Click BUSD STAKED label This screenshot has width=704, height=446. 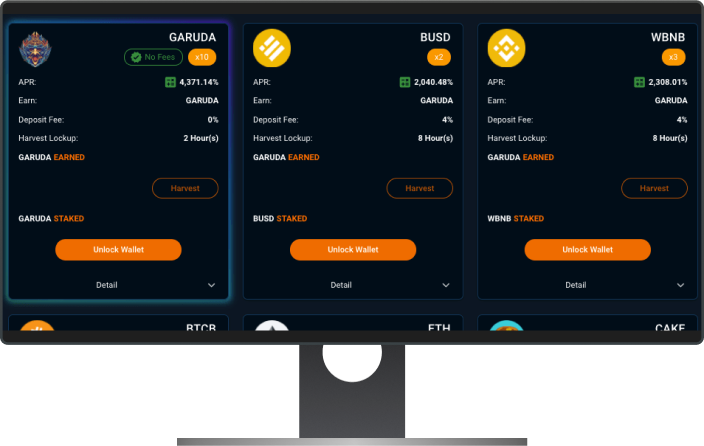click(x=280, y=219)
